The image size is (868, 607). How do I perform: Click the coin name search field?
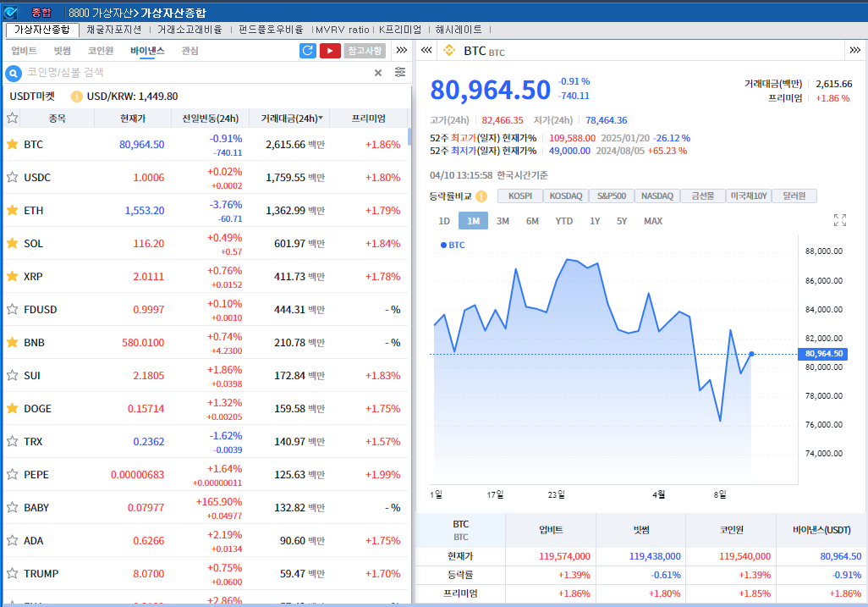point(195,73)
